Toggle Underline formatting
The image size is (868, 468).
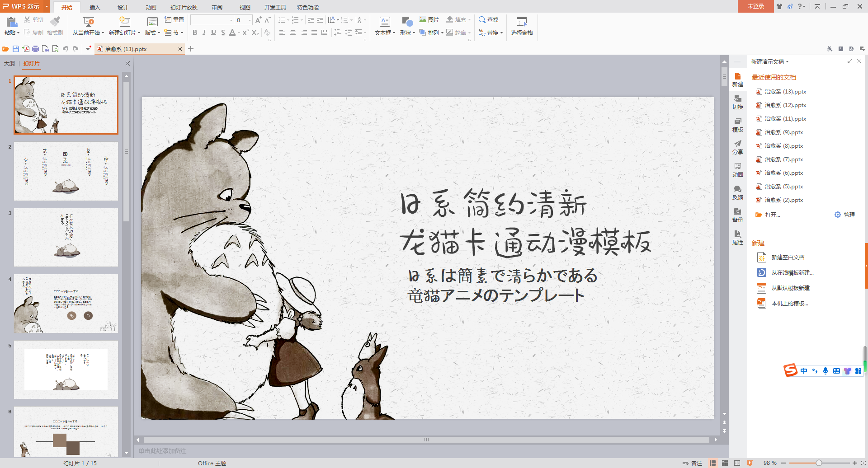pyautogui.click(x=213, y=33)
